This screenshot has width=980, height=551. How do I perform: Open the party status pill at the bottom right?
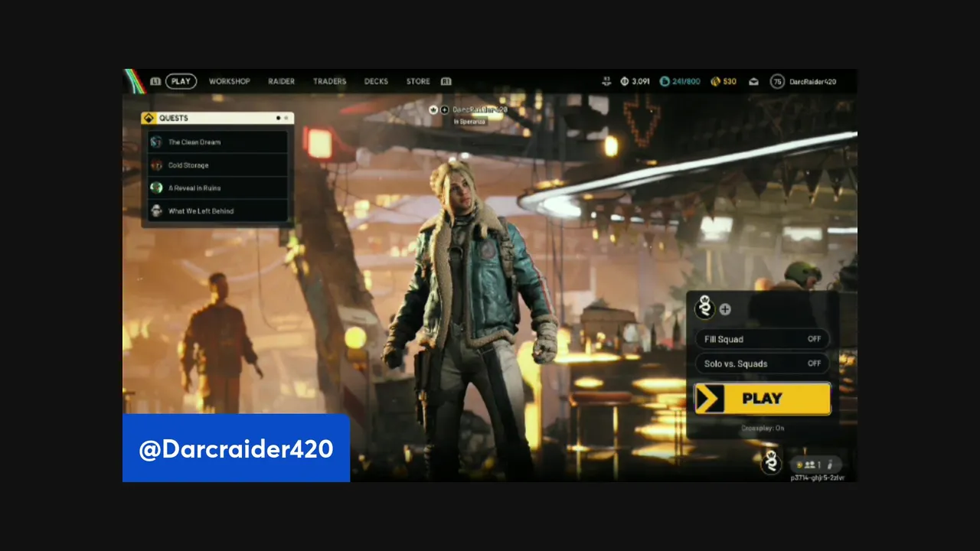coord(817,465)
